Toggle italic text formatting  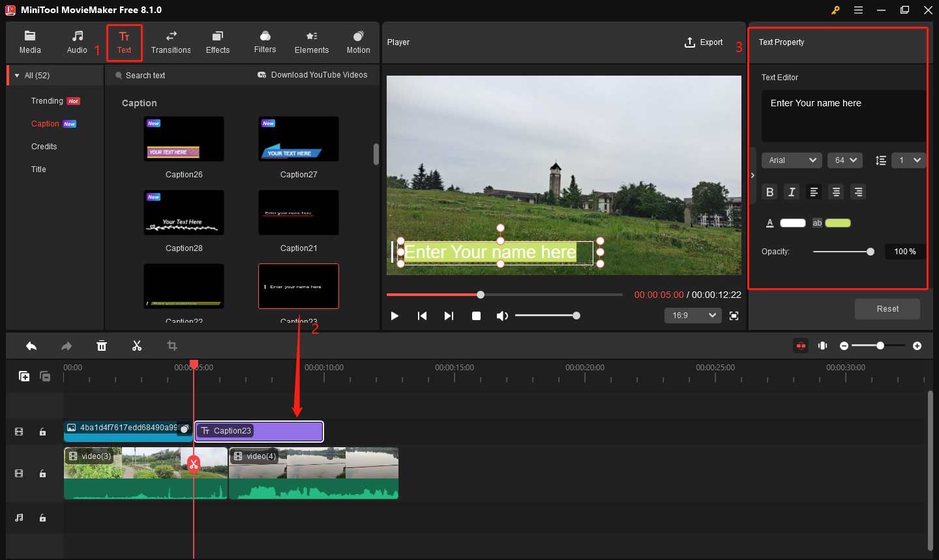tap(792, 192)
